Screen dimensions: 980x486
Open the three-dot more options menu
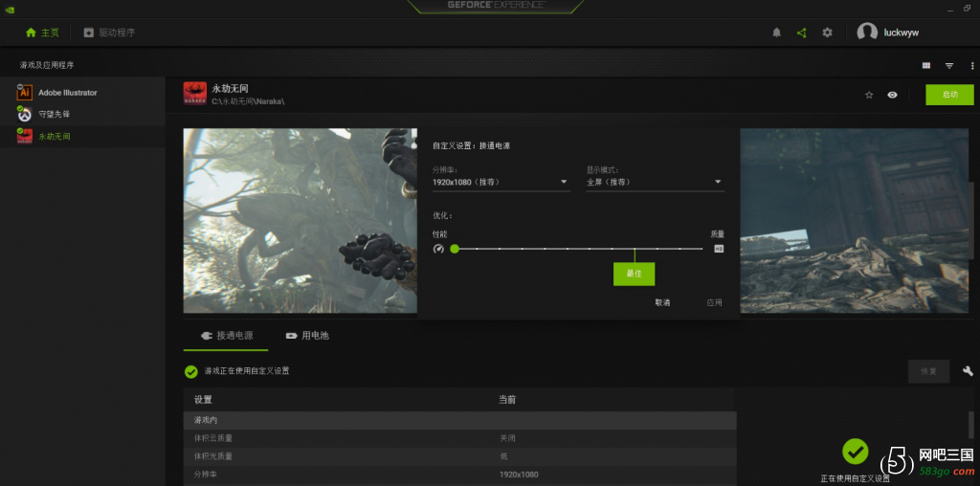tap(972, 66)
